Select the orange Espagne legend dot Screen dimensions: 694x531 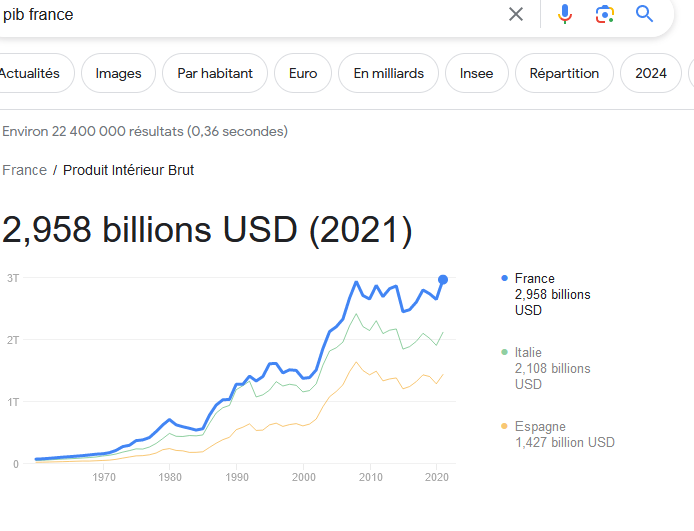point(504,426)
